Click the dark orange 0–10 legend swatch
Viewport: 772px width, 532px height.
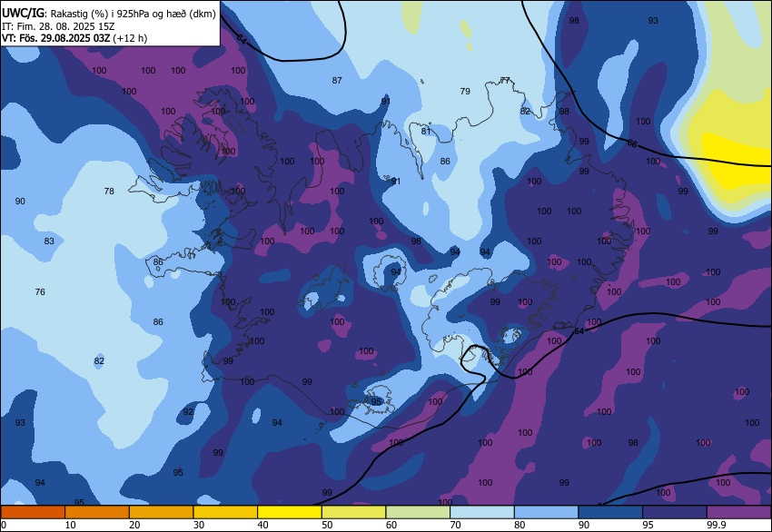point(33,512)
